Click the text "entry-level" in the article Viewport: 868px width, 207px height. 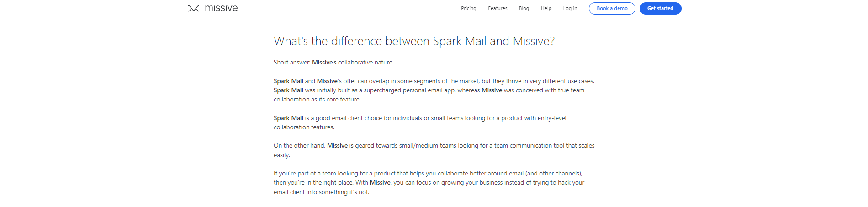pyautogui.click(x=551, y=118)
